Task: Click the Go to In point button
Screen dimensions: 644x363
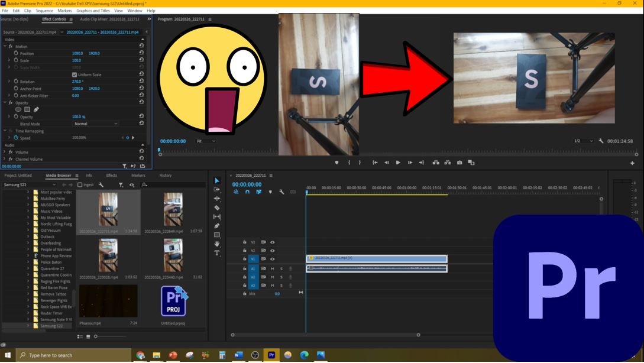Action: click(x=374, y=162)
